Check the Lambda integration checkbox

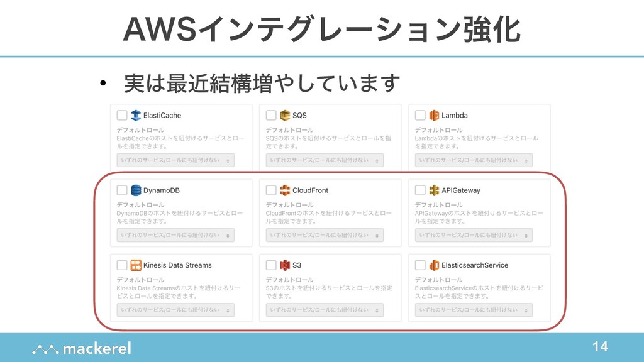point(420,116)
